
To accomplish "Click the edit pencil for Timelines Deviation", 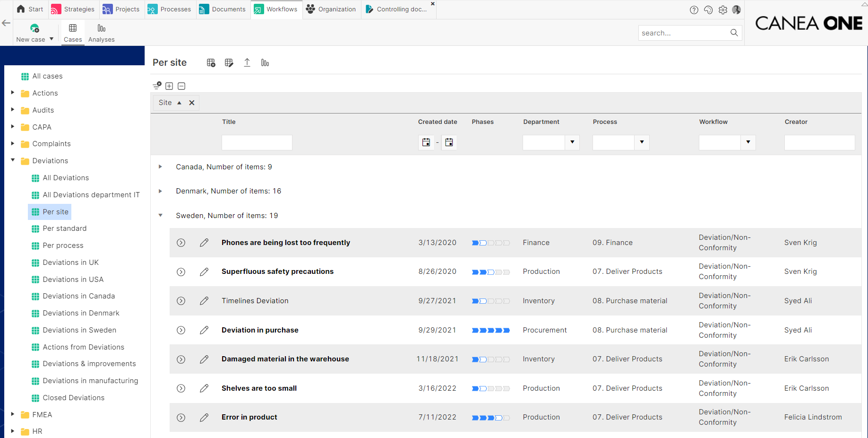I will 204,301.
